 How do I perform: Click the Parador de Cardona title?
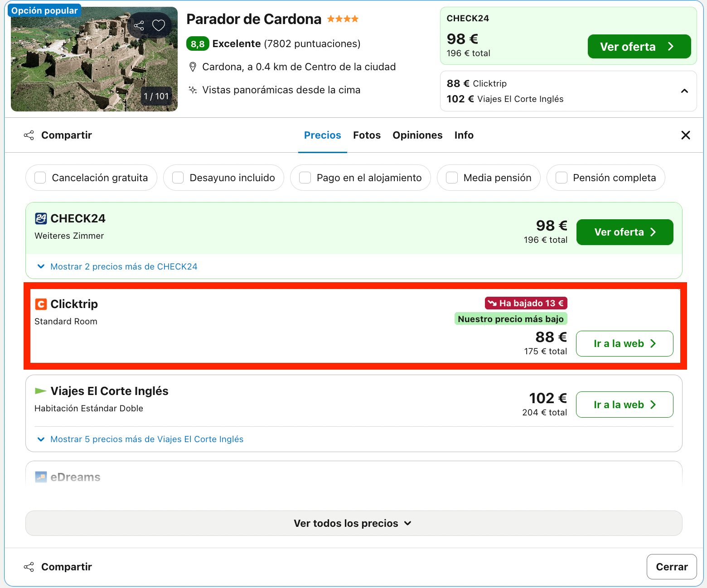click(254, 19)
